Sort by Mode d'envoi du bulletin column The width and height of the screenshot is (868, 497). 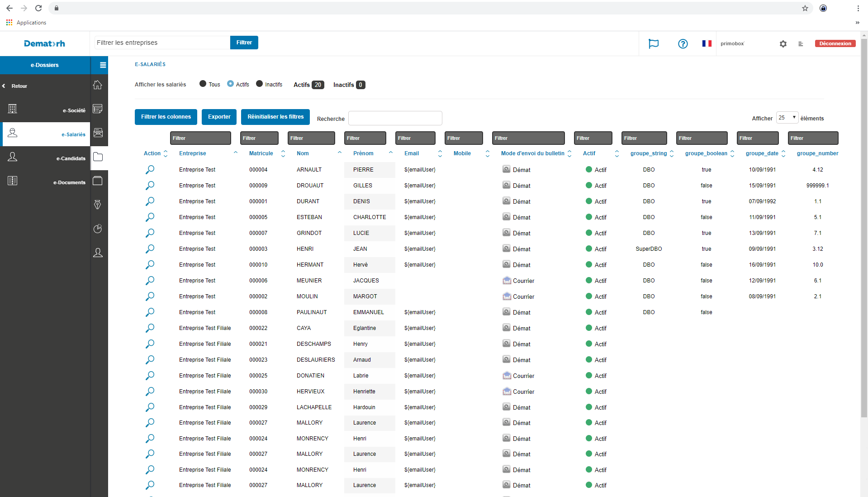[x=532, y=153]
